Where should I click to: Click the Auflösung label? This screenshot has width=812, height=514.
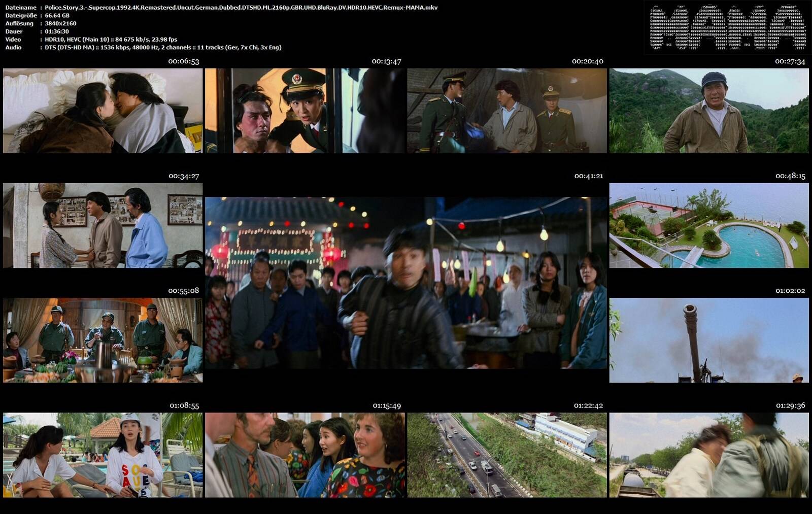click(x=19, y=23)
